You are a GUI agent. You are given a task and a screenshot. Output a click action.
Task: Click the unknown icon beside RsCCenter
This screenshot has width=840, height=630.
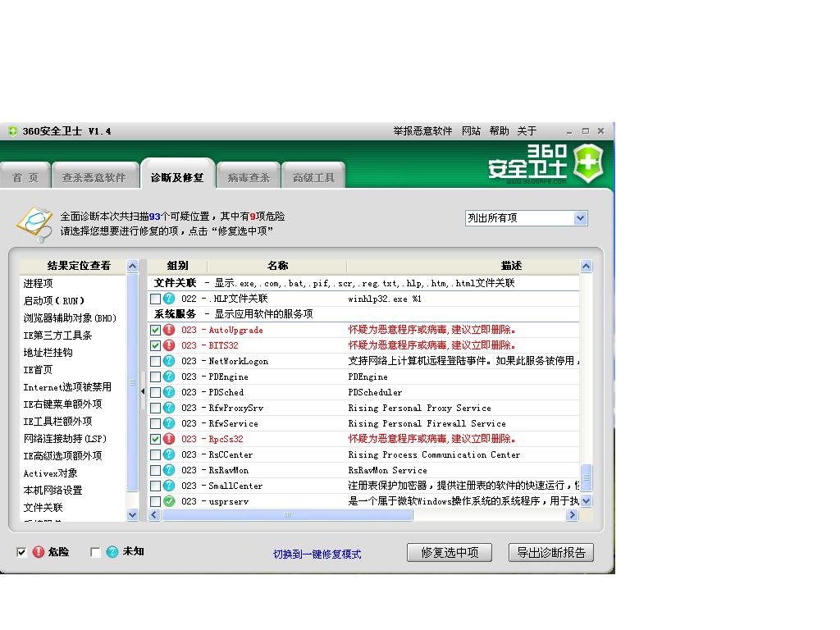click(169, 454)
